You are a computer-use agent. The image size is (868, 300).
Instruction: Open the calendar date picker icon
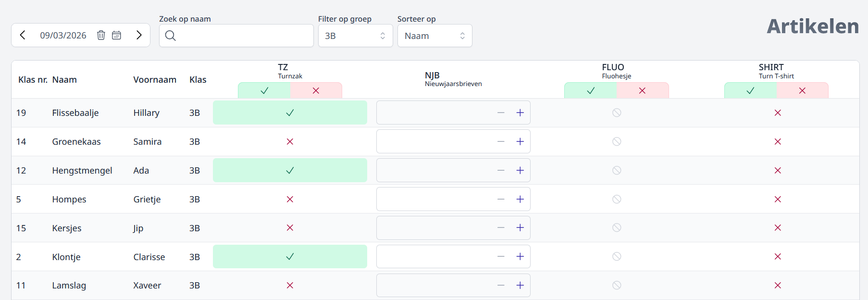coord(116,35)
